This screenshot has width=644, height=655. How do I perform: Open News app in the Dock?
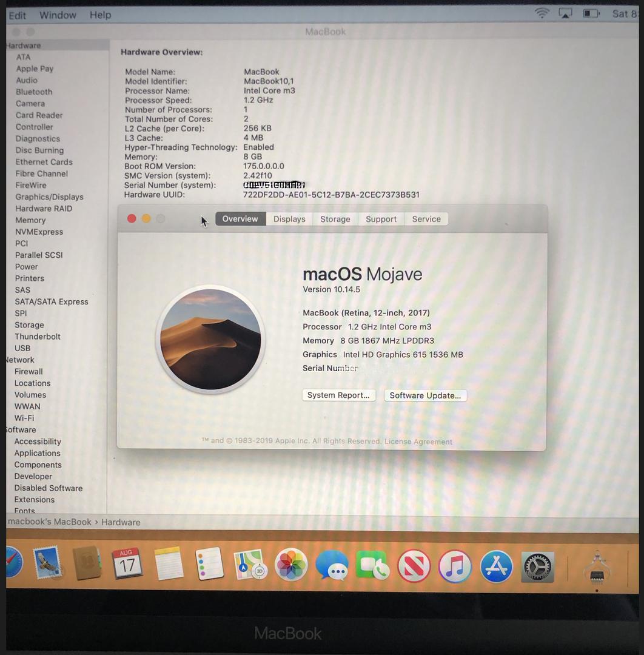(x=414, y=566)
